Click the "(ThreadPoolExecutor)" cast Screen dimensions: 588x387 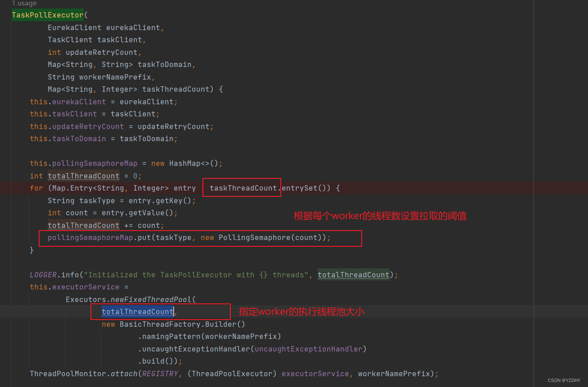tap(232, 374)
